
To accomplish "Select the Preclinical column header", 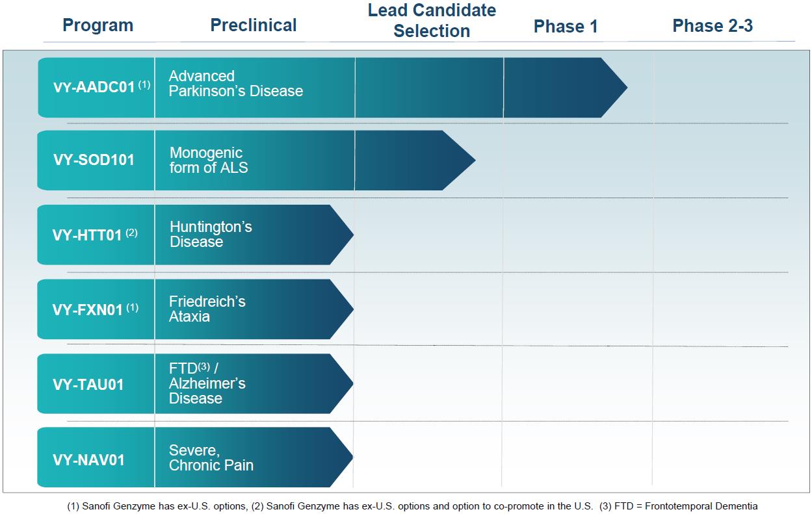I will 253,26.
